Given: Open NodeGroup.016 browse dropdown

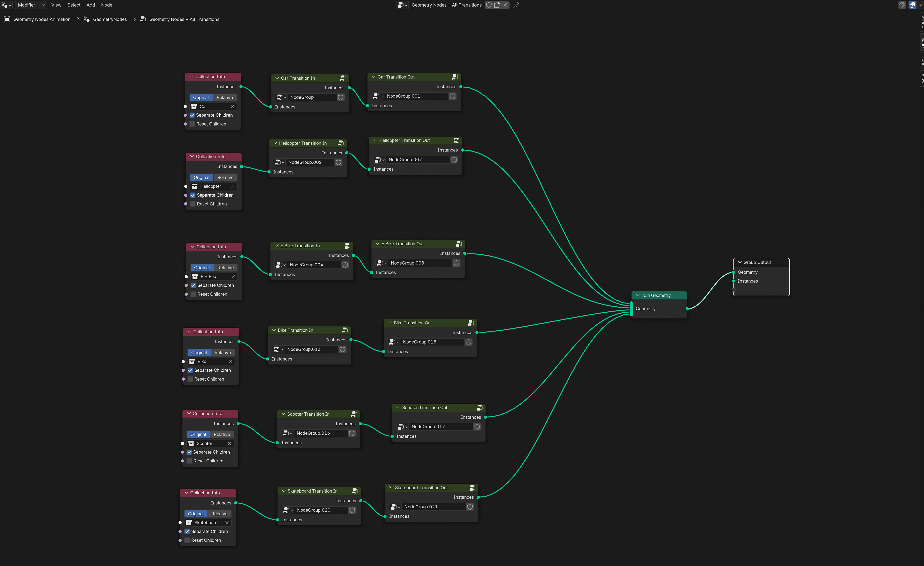Looking at the screenshot, I should (288, 433).
